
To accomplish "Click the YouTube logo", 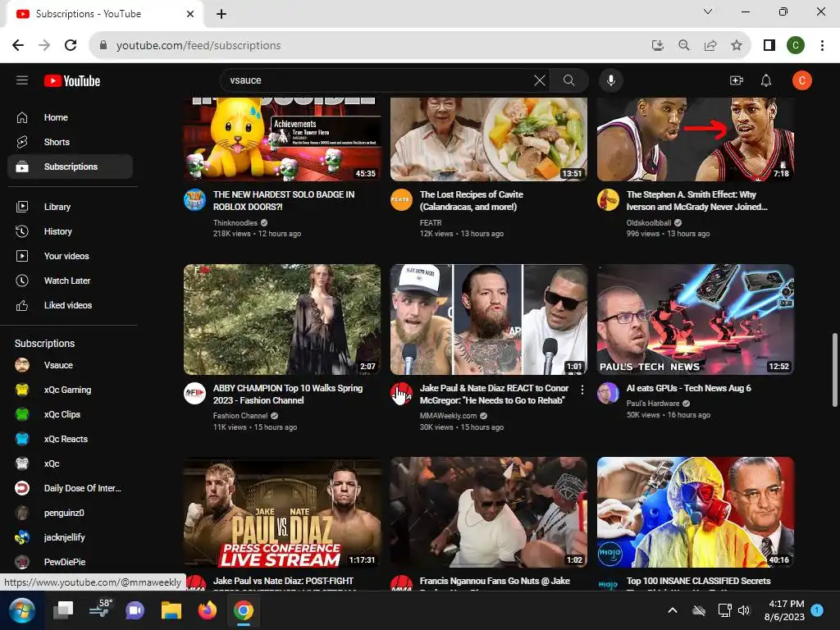I will [72, 81].
